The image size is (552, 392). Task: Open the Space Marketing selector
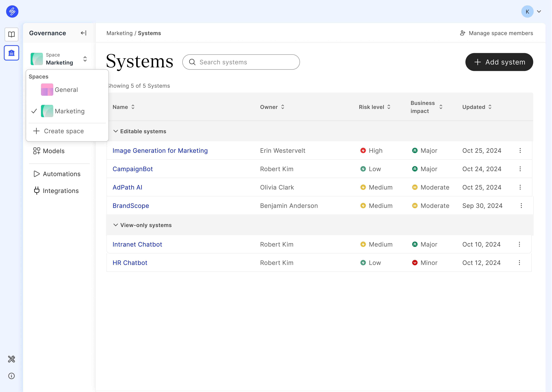coord(59,59)
